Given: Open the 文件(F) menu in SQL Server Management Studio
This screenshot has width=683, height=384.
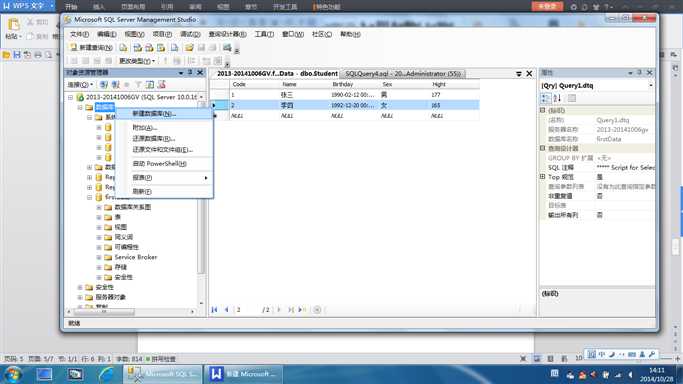Looking at the screenshot, I should click(79, 34).
